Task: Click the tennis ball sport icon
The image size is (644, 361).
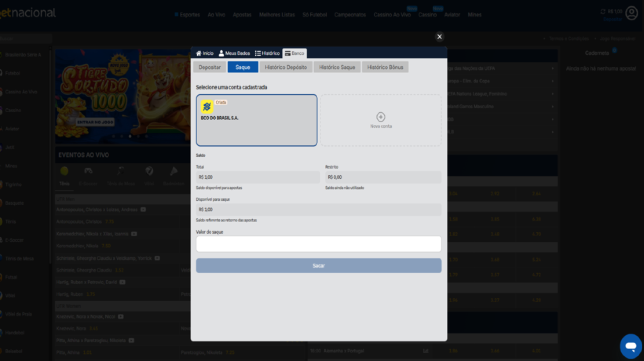Action: [x=64, y=171]
